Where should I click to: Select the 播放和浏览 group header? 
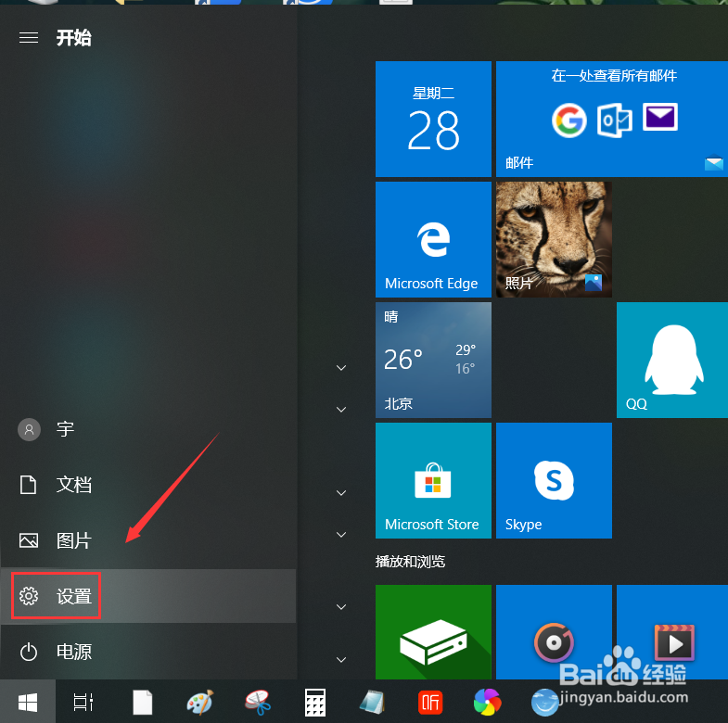click(x=410, y=562)
